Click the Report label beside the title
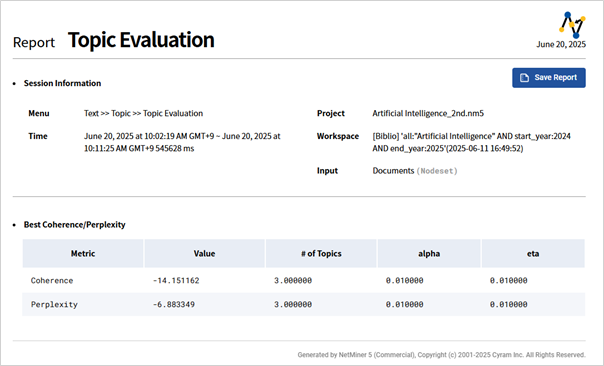 click(34, 42)
